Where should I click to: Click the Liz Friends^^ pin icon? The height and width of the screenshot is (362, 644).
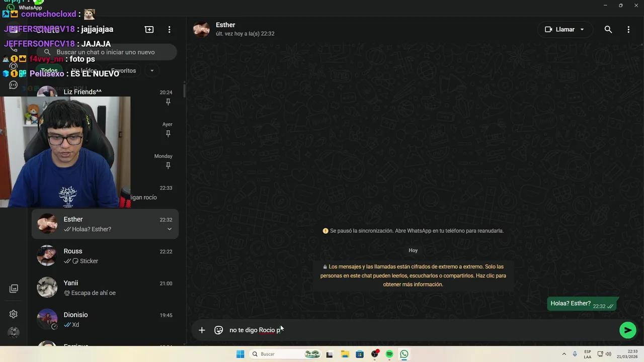pos(168,102)
